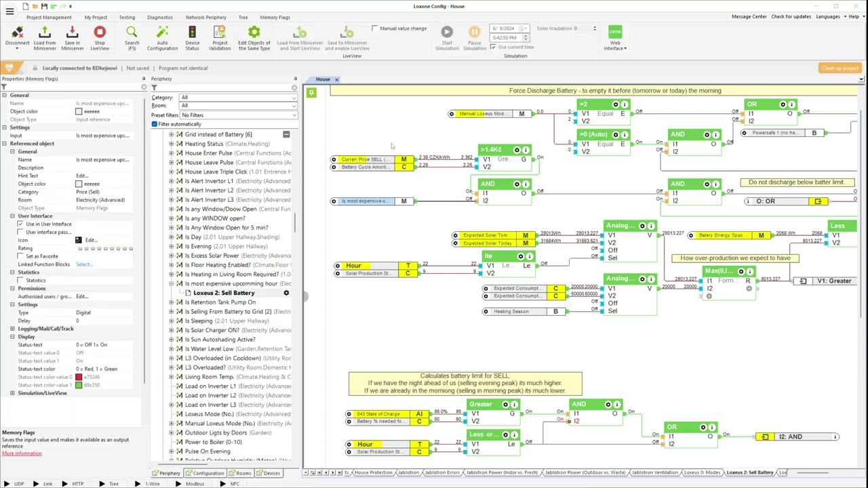Image resolution: width=868 pixels, height=488 pixels.
Task: Open the Room filter dropdown
Action: point(238,106)
